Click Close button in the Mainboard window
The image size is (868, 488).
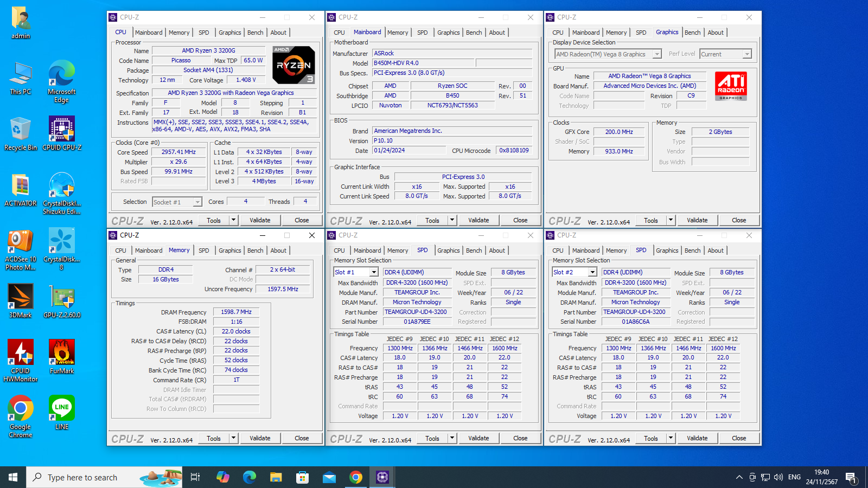click(520, 220)
